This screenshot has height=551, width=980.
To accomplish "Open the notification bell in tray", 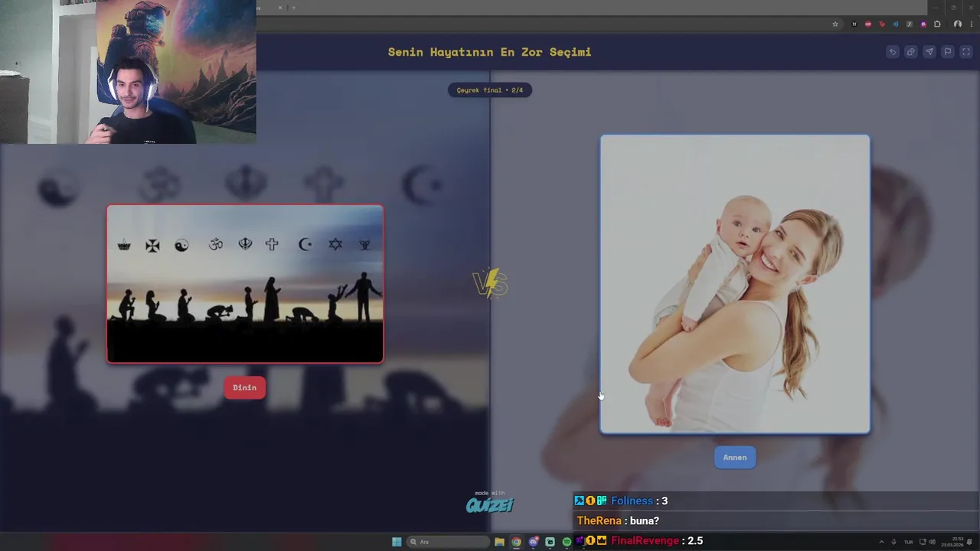I will tap(970, 542).
